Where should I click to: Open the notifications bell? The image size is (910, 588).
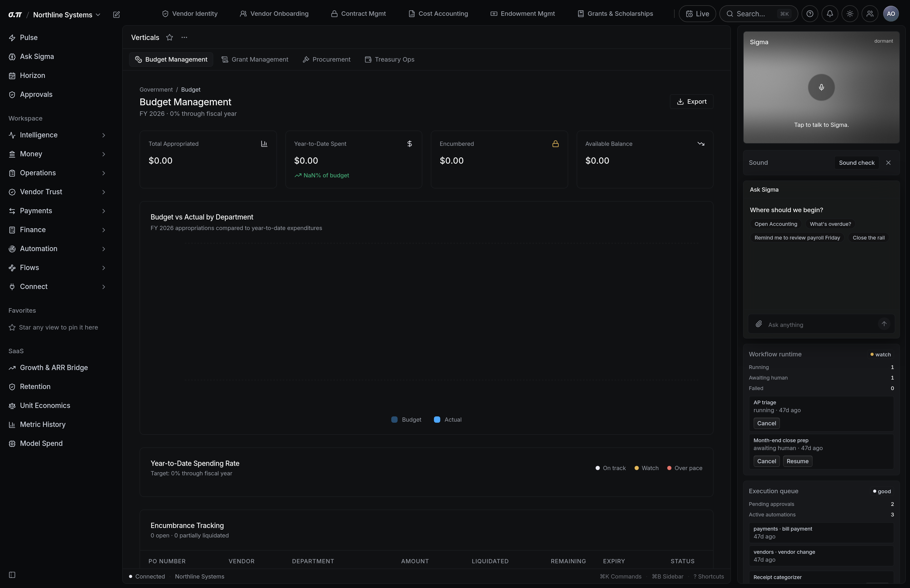(x=830, y=14)
